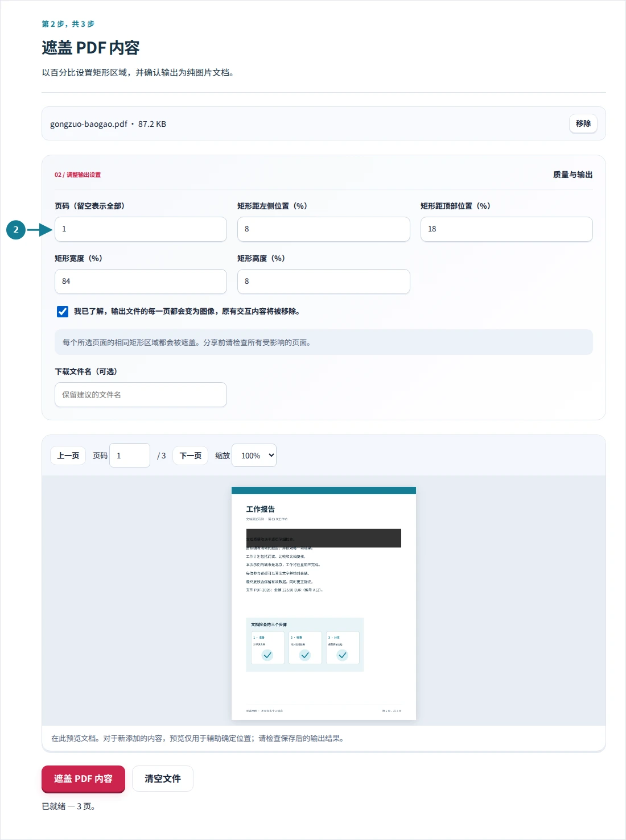This screenshot has width=626, height=840.
Task: Click the 下载文件名（可选） text field
Action: coord(141,395)
